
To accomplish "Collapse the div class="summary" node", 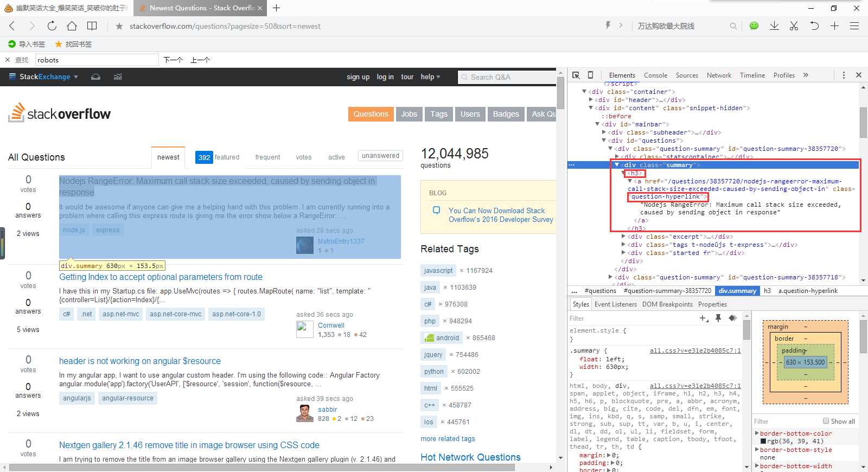I will pos(617,164).
